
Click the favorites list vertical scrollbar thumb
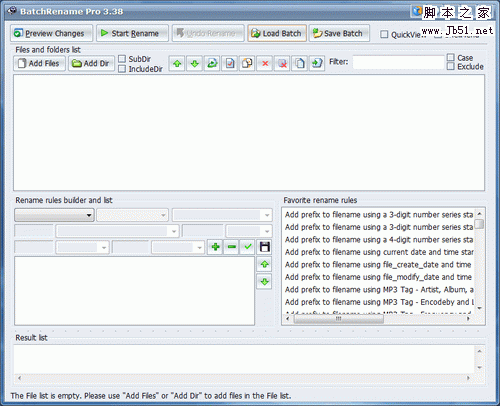point(479,224)
